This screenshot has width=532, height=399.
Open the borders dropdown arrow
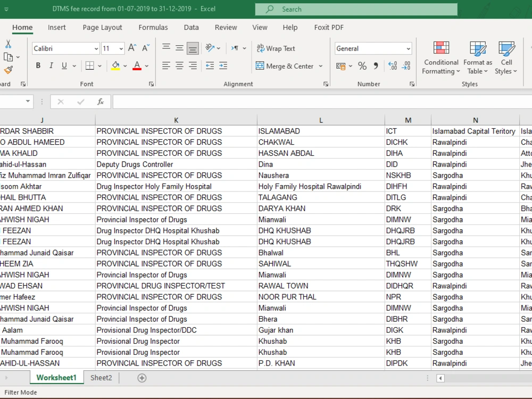click(100, 66)
